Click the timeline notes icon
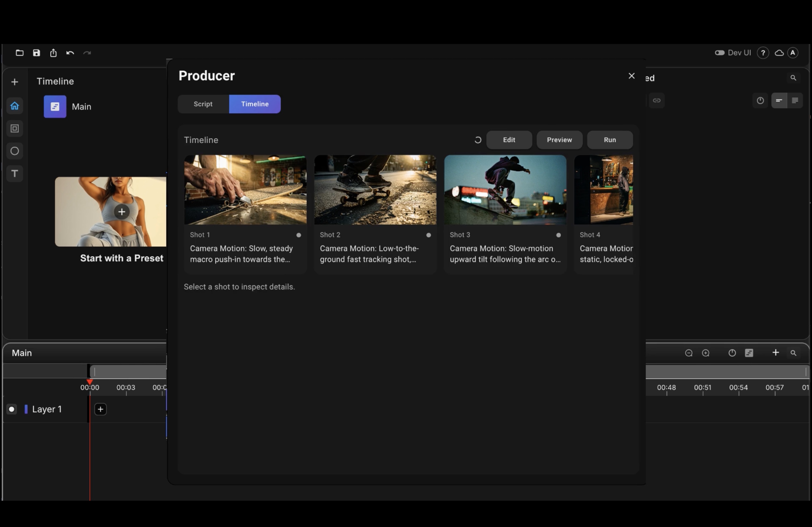 749,353
